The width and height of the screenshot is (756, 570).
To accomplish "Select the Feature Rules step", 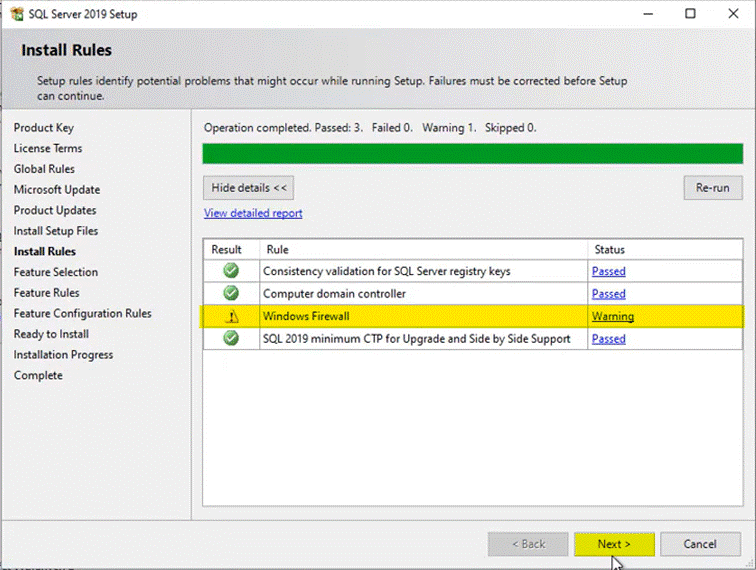I will tap(46, 293).
